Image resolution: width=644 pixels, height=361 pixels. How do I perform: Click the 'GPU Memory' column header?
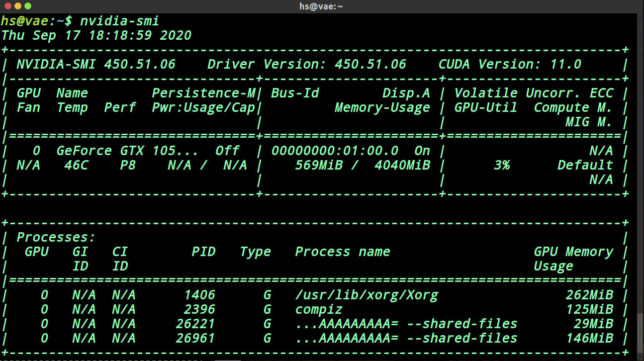coord(573,252)
